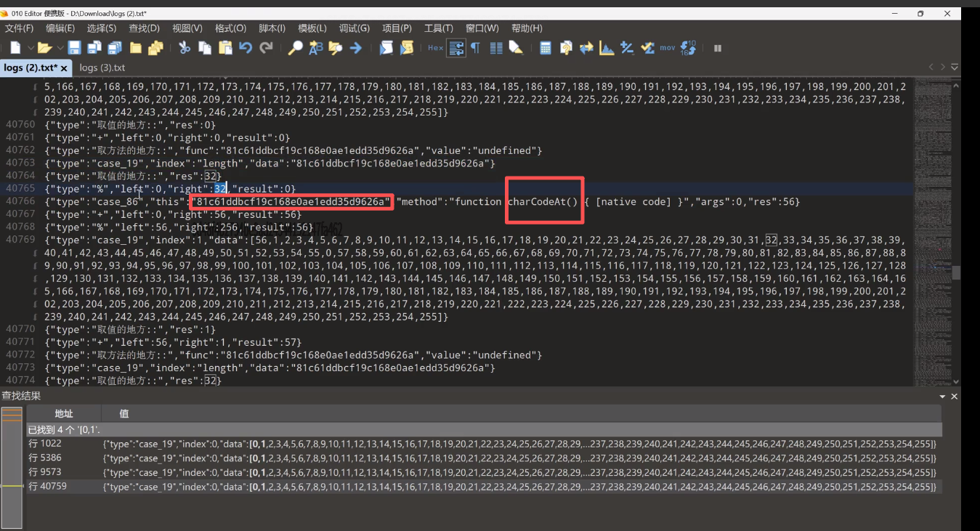This screenshot has width=980, height=531.
Task: Open the find results panel options dropdown
Action: click(943, 397)
